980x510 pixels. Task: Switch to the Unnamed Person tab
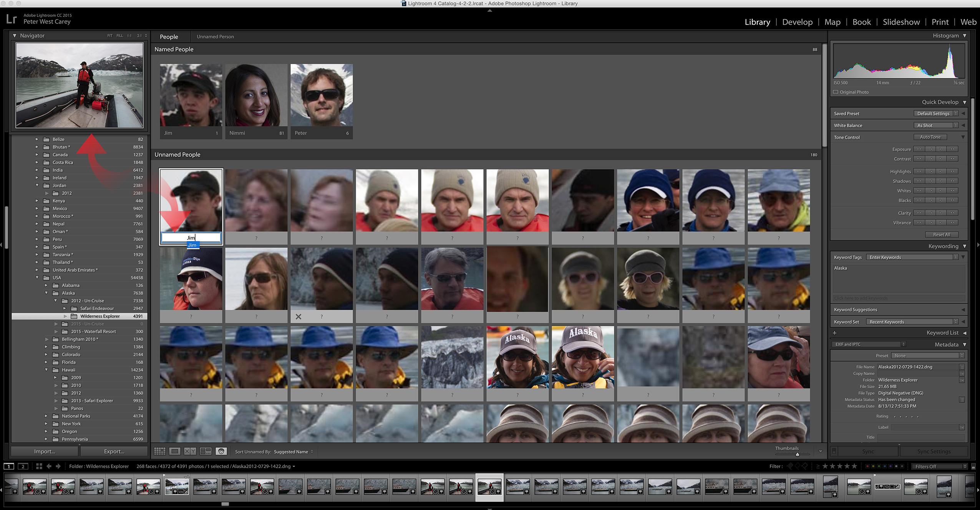215,37
